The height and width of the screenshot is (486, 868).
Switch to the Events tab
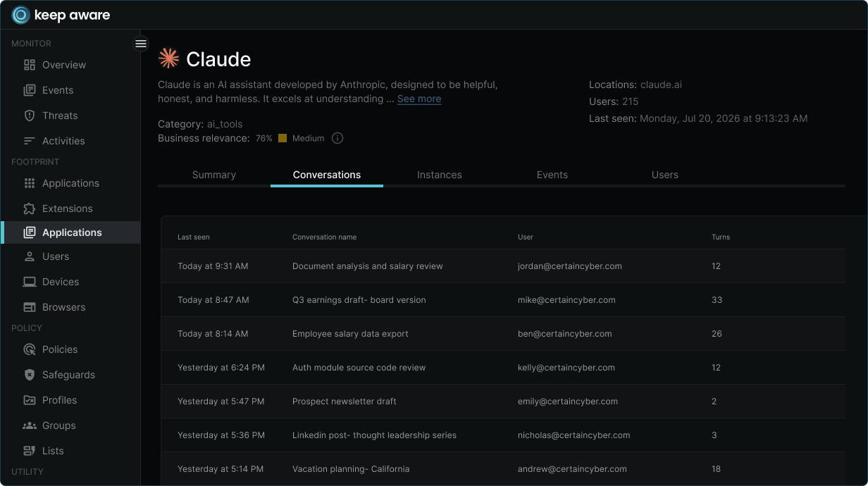552,175
